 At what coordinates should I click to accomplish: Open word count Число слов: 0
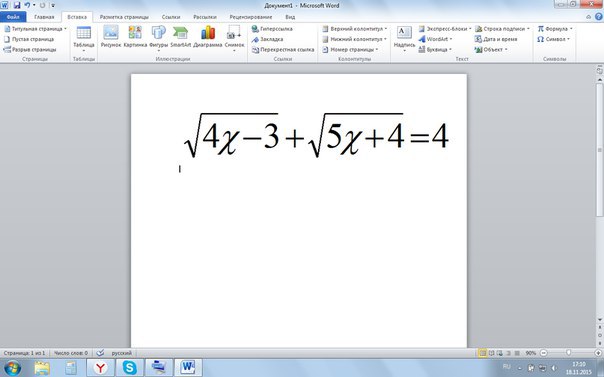coord(70,353)
